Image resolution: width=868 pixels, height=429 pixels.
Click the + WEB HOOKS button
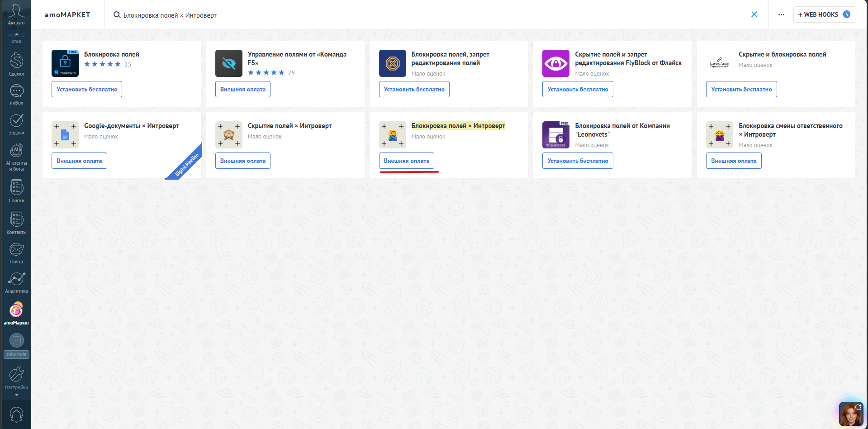tap(824, 14)
